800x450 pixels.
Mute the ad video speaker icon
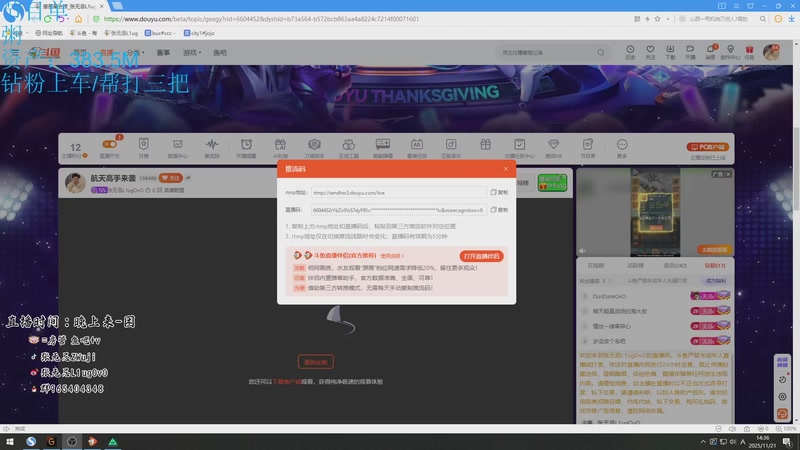pos(582,251)
